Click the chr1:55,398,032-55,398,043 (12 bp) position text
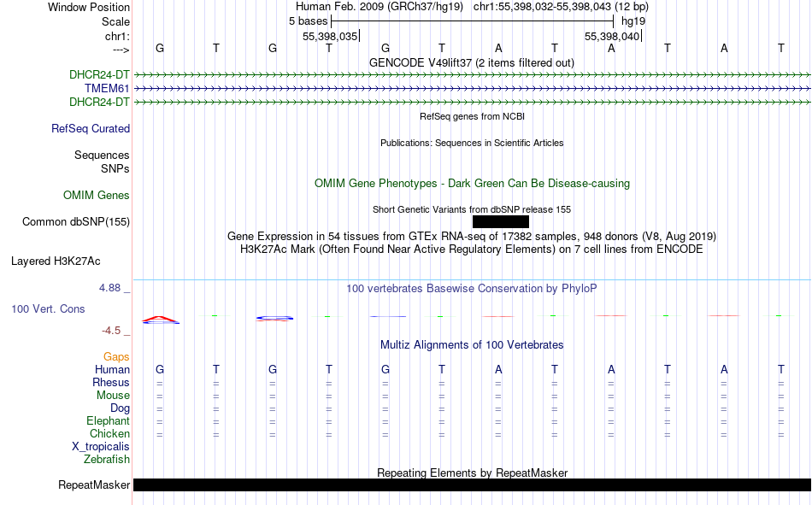The width and height of the screenshot is (812, 505). pos(561,7)
